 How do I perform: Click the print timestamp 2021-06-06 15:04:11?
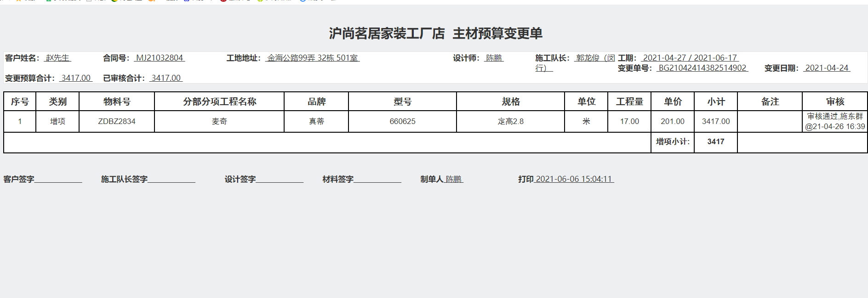coord(574,179)
